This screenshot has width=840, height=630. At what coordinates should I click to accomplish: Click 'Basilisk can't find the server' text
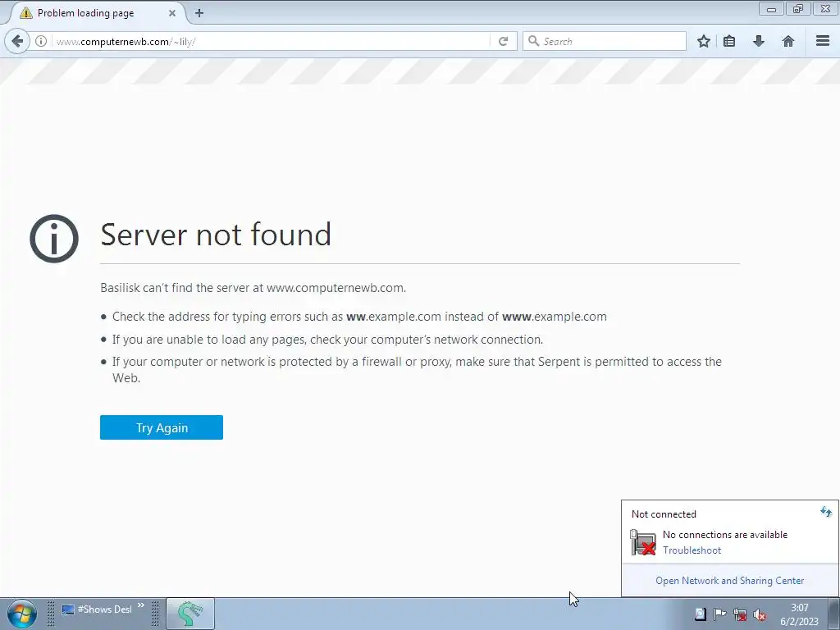pyautogui.click(x=253, y=288)
